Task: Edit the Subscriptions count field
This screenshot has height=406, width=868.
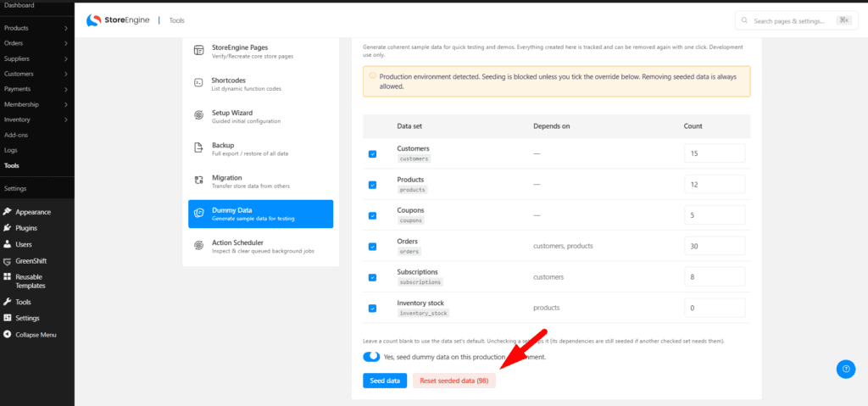Action: [x=715, y=277]
